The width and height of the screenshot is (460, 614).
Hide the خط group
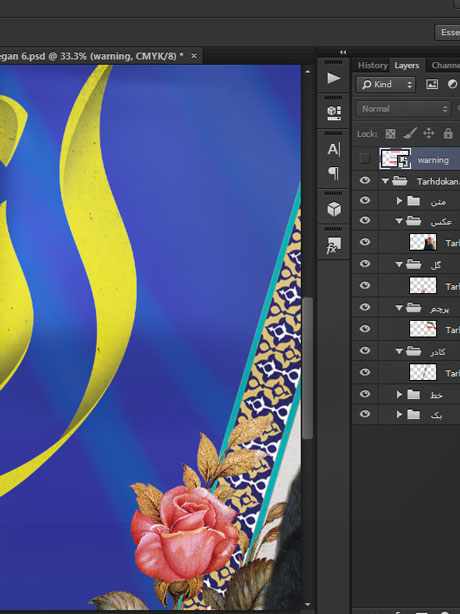coord(365,394)
